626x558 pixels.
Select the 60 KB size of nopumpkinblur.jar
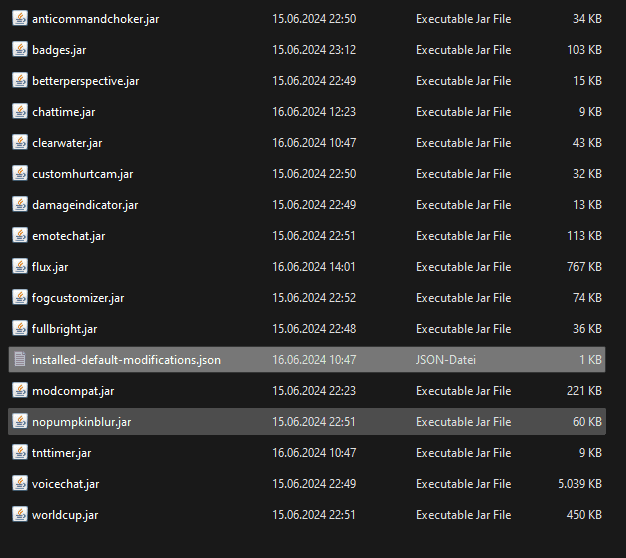click(587, 421)
